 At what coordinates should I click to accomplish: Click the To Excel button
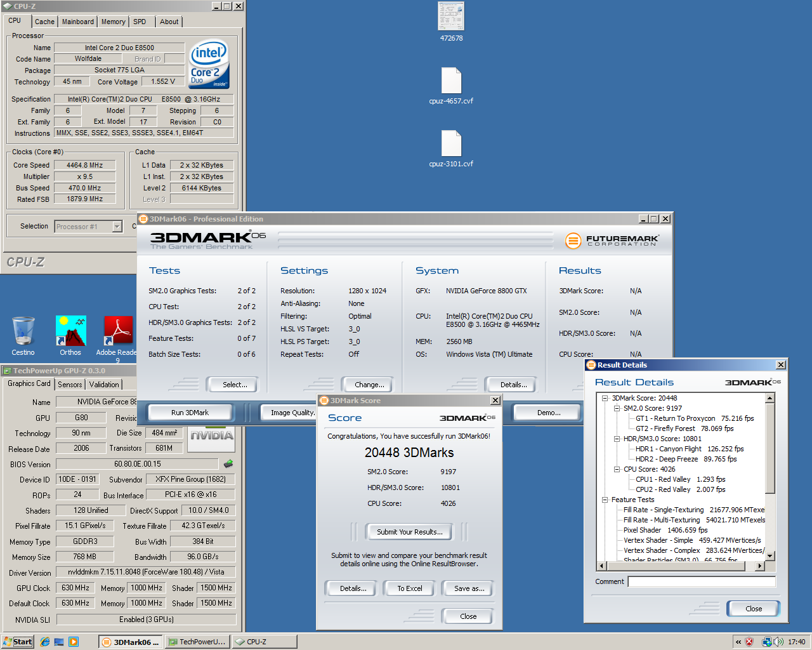coord(409,588)
